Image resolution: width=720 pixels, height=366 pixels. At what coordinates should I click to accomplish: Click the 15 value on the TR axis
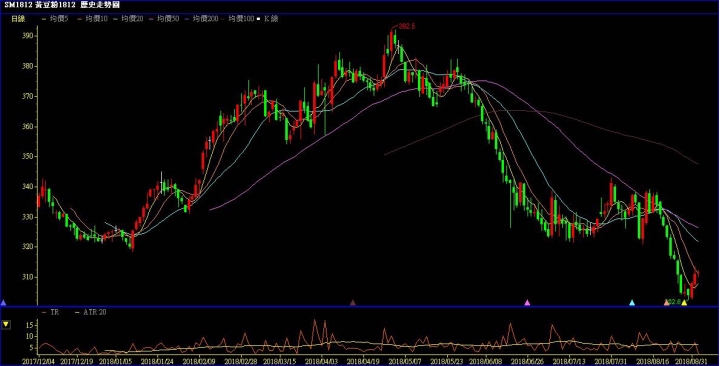click(x=30, y=325)
